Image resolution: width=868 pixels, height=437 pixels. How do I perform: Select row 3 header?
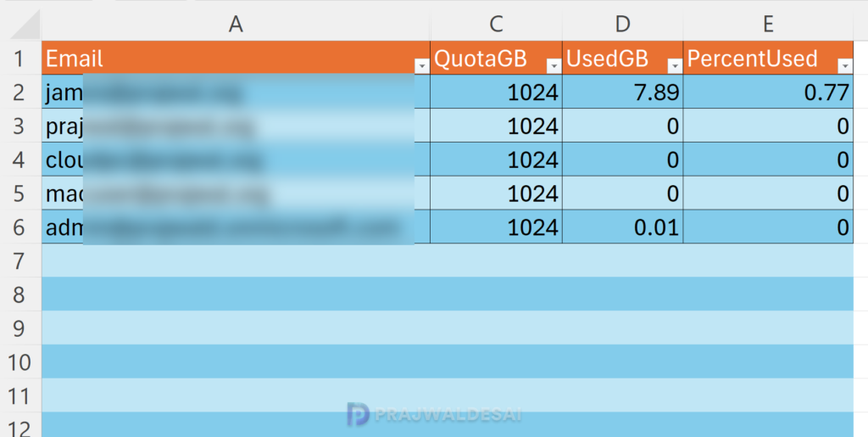20,126
